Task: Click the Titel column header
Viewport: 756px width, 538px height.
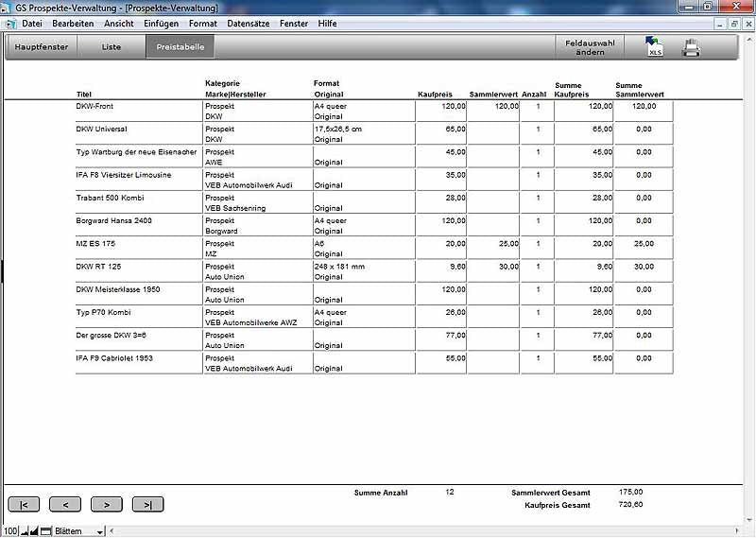Action: (83, 95)
